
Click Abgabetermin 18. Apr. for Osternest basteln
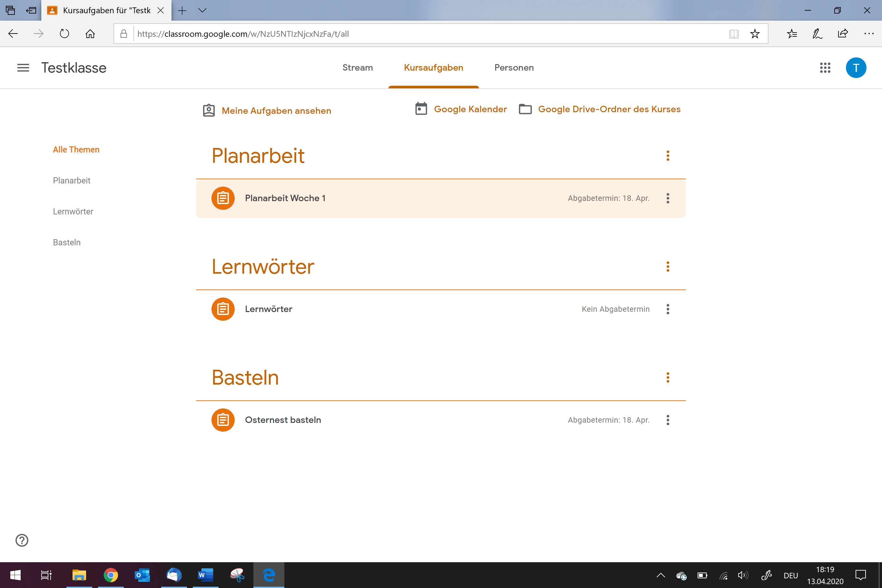609,420
